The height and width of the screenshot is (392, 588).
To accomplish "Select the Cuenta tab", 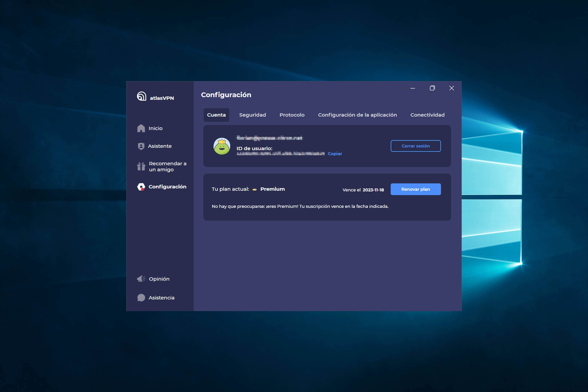I will [216, 115].
